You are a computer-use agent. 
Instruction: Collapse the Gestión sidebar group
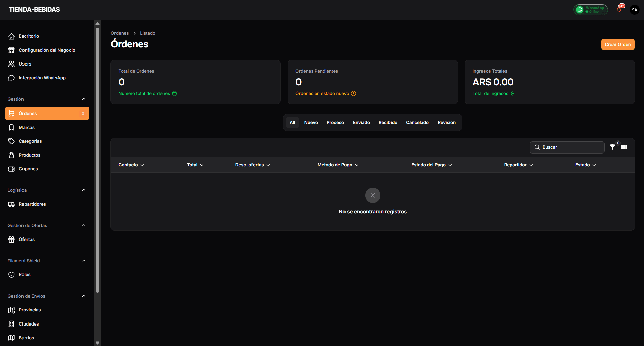[84, 99]
